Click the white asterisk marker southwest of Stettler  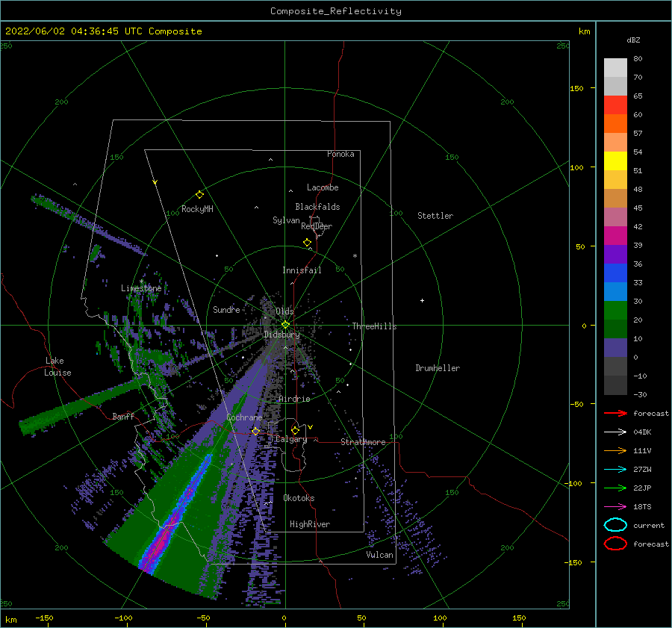pos(355,256)
